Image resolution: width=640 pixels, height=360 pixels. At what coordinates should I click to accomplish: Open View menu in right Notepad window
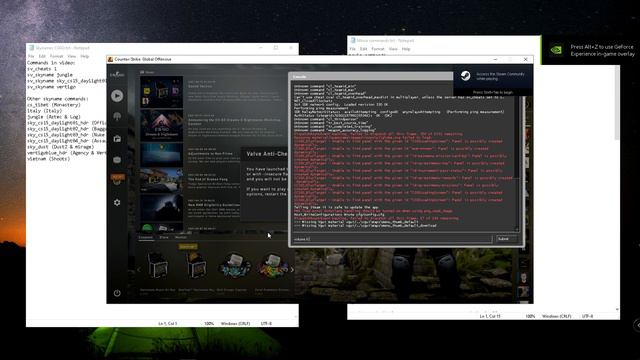click(393, 49)
